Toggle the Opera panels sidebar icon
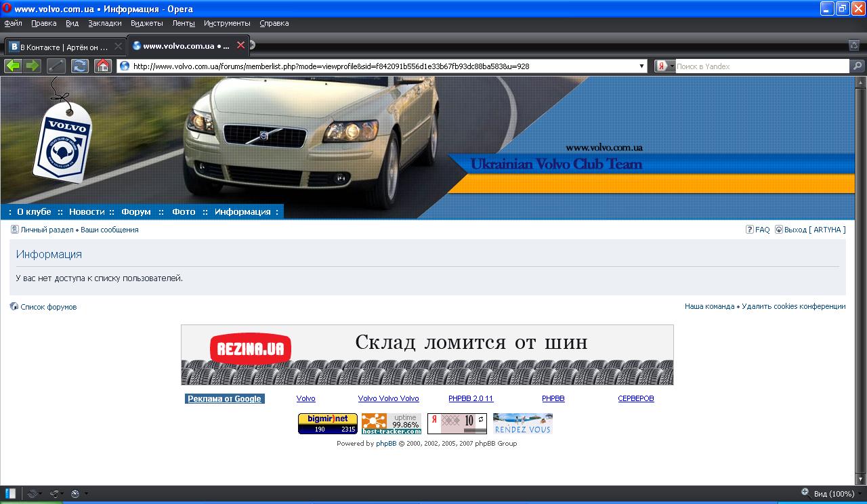The image size is (867, 504). pyautogui.click(x=11, y=493)
